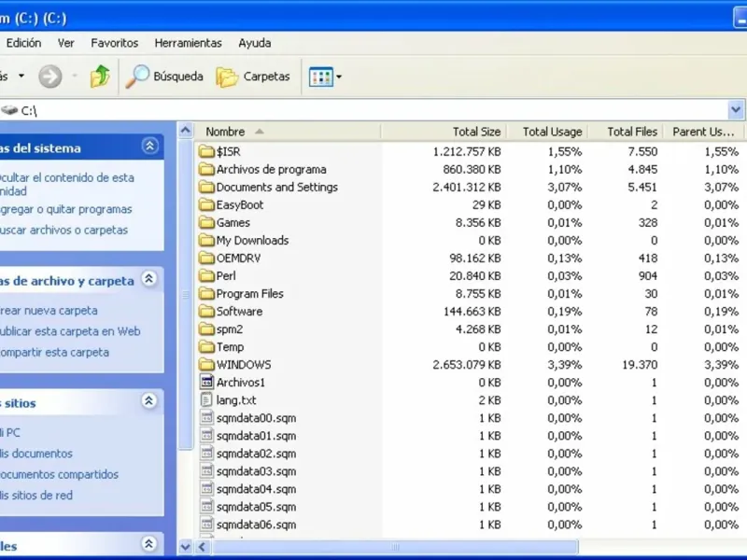747x560 pixels.
Task: Select the WINDOWS folder icon
Action: 206,365
